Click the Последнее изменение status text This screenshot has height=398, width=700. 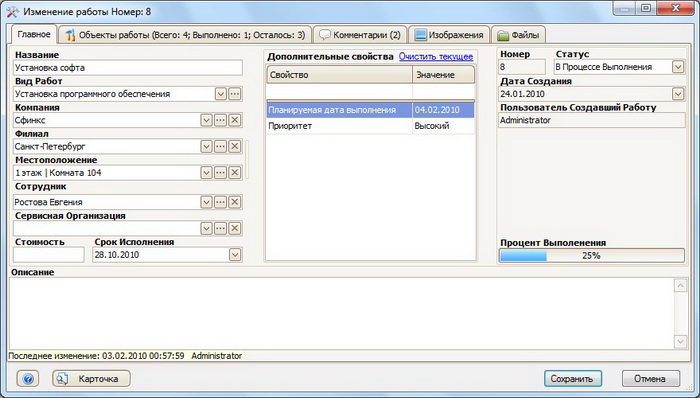[125, 356]
